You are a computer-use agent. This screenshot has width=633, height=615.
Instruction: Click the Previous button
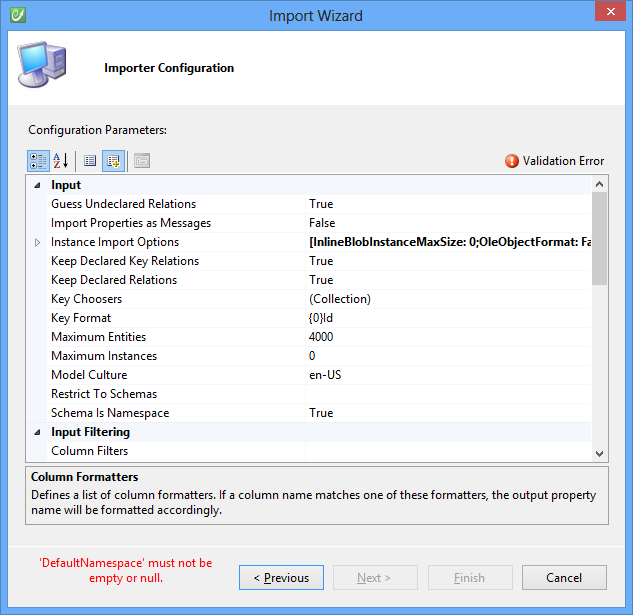281,577
